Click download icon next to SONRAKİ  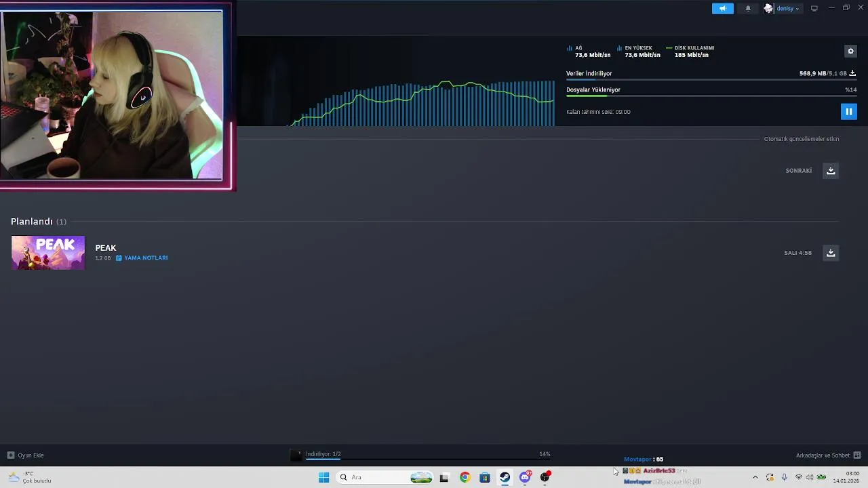click(x=831, y=170)
